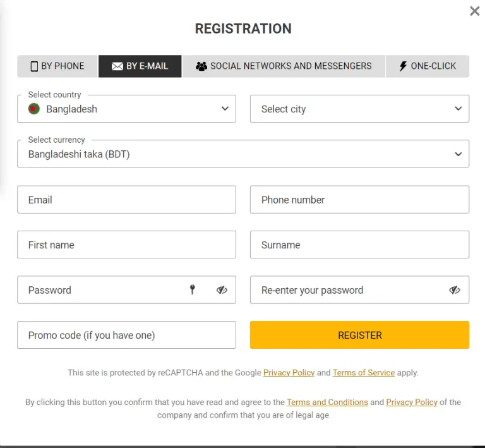
Task: Open the Google Privacy Policy link
Action: click(x=289, y=373)
